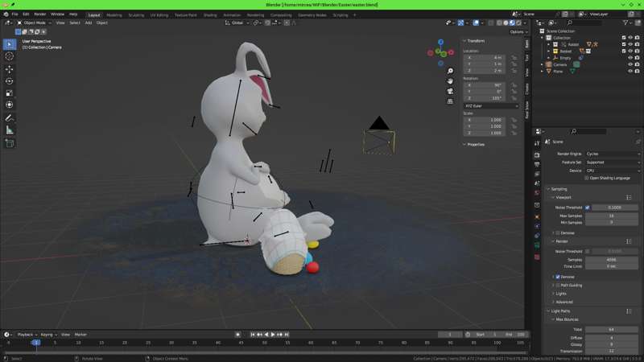Switch to the Sculpting workspace tab

pos(136,14)
